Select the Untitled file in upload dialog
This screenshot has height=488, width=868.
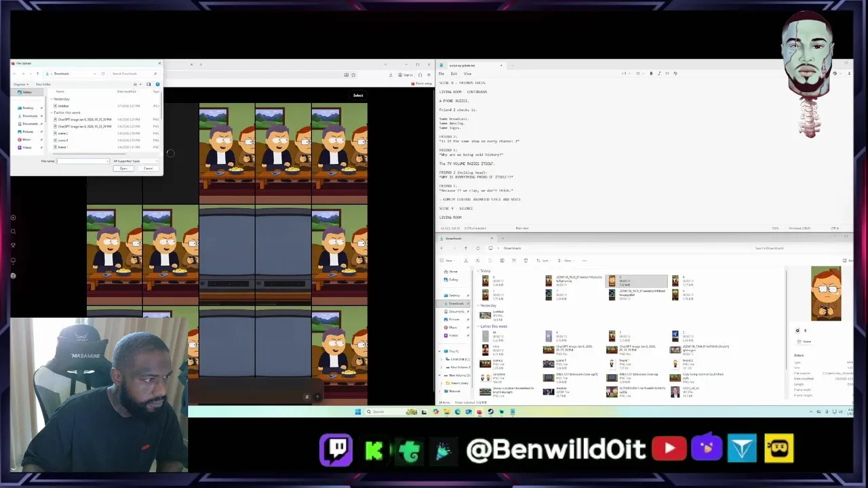tap(63, 106)
